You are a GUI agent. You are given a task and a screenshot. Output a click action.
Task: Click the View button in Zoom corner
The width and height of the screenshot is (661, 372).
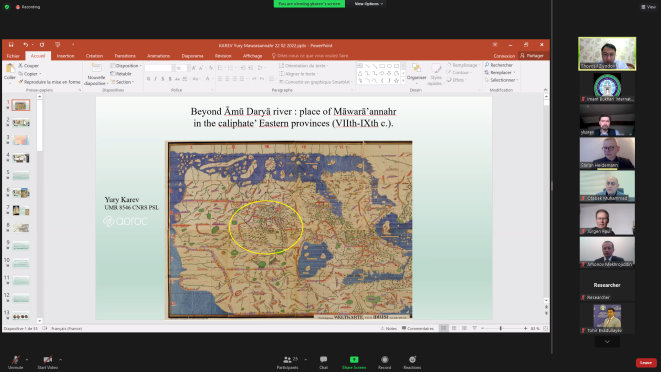click(648, 7)
